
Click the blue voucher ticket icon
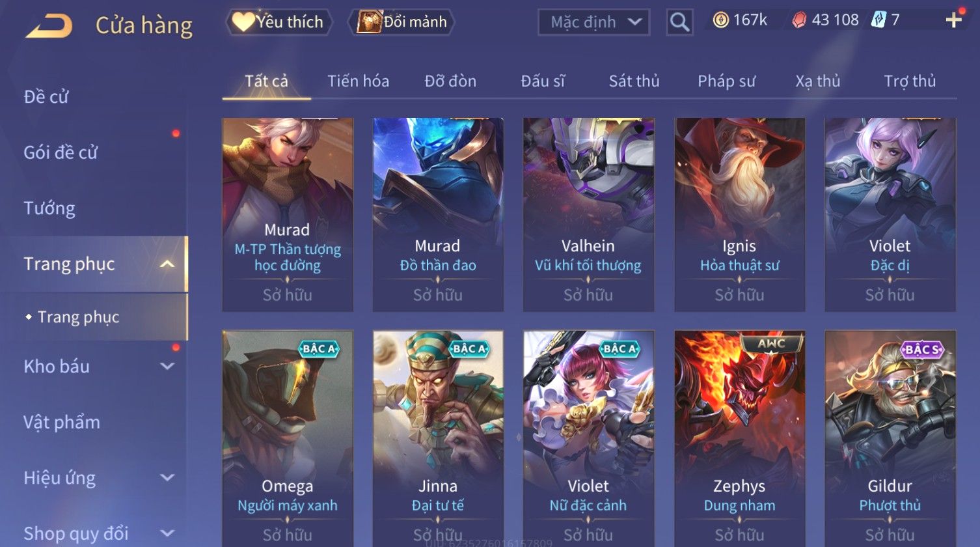(x=878, y=20)
